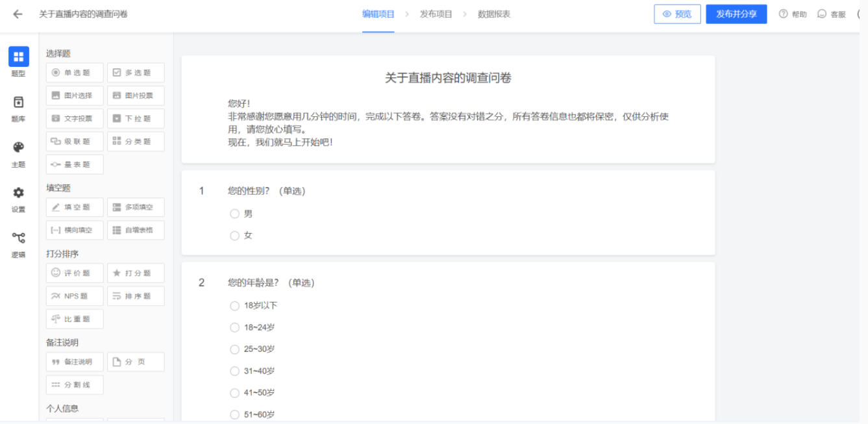Screen dimensions: 868x424
Task: Add a 自增表格 expanding table question
Action: (x=136, y=230)
